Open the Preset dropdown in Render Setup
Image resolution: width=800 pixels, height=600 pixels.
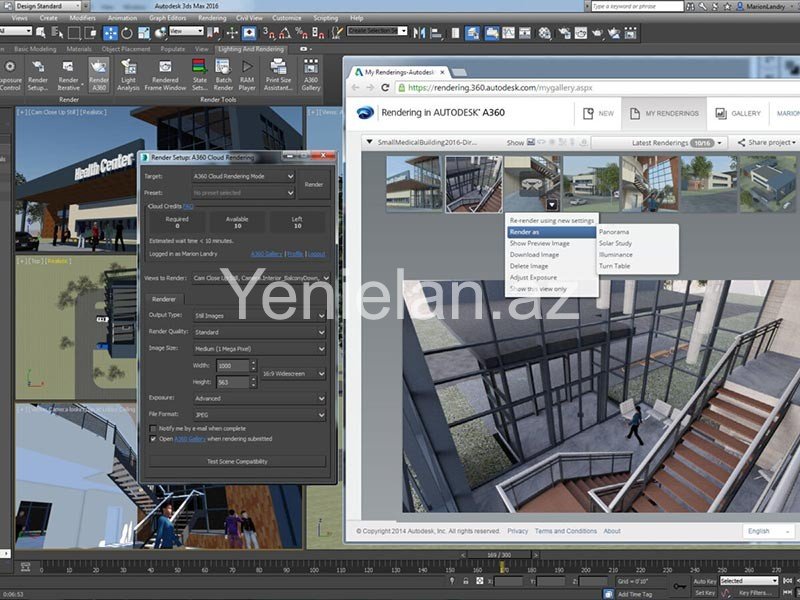point(243,193)
